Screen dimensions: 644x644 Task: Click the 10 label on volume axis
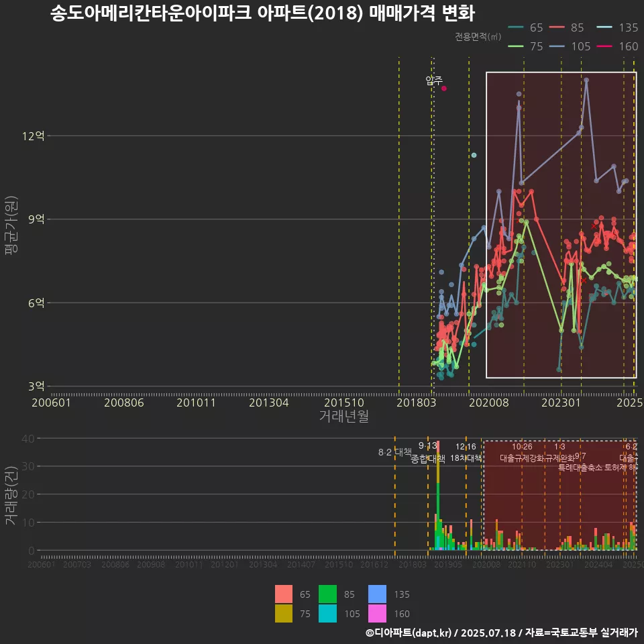pyautogui.click(x=28, y=523)
